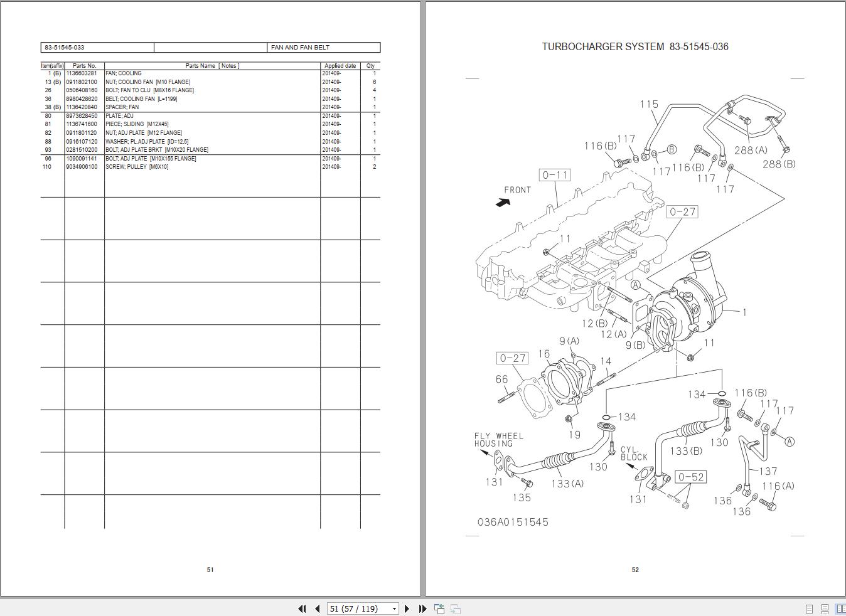Click callout '288(A)' in the diagram
This screenshot has width=846, height=616.
[751, 151]
